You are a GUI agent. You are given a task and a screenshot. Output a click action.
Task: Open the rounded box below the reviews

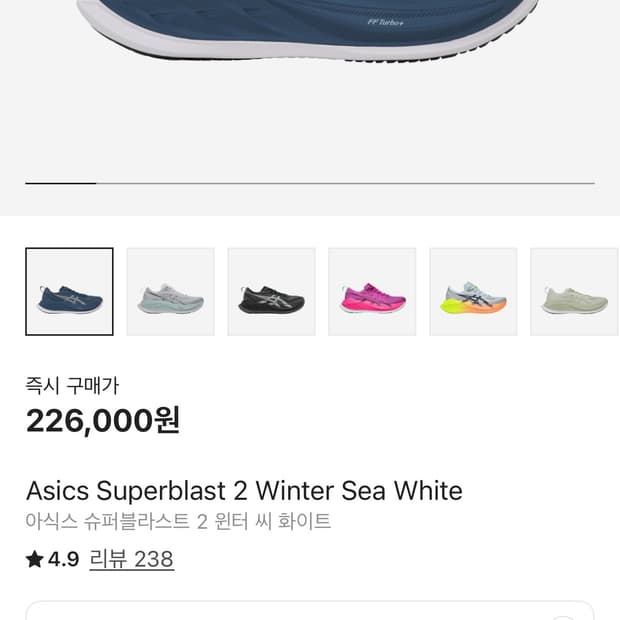click(x=310, y=611)
